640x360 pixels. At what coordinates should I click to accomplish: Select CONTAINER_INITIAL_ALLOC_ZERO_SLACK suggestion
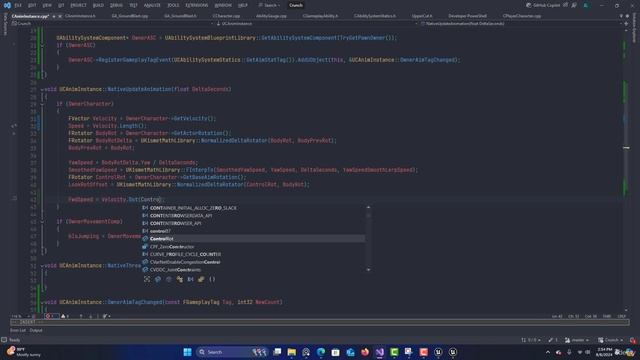point(253,208)
